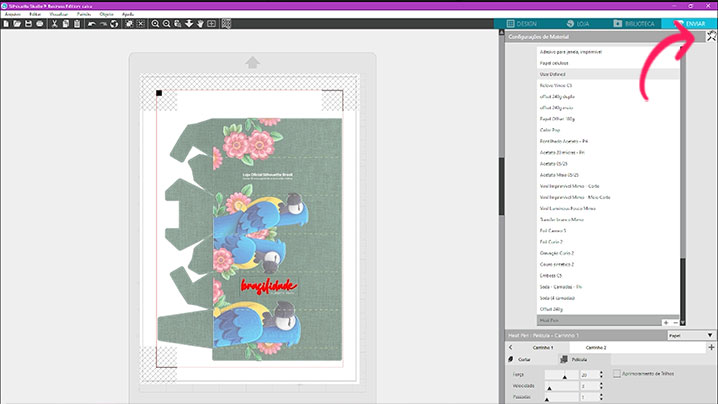
Task: Click the down arrow of the materials scrollbar
Action: point(683,322)
